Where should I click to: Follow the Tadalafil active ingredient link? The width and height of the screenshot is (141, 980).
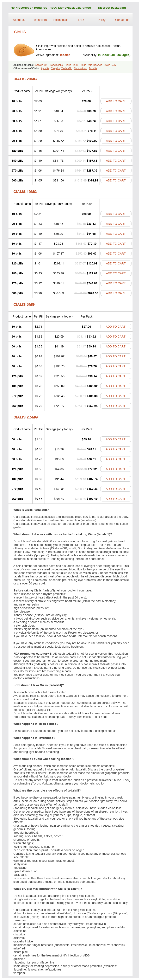pos(66,55)
